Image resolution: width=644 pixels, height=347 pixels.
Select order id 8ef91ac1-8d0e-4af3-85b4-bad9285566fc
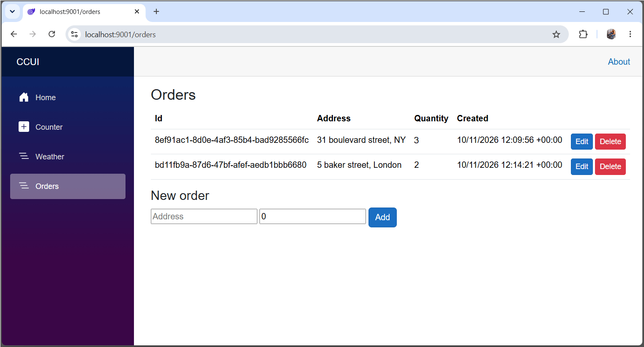click(232, 140)
